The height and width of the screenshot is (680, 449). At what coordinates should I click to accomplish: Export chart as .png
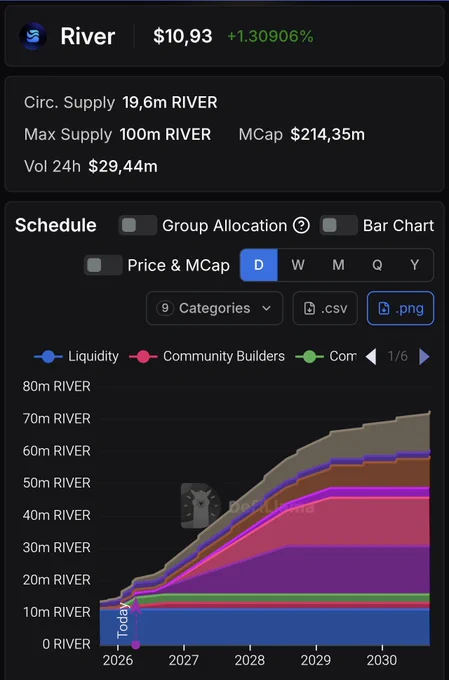pyautogui.click(x=400, y=308)
